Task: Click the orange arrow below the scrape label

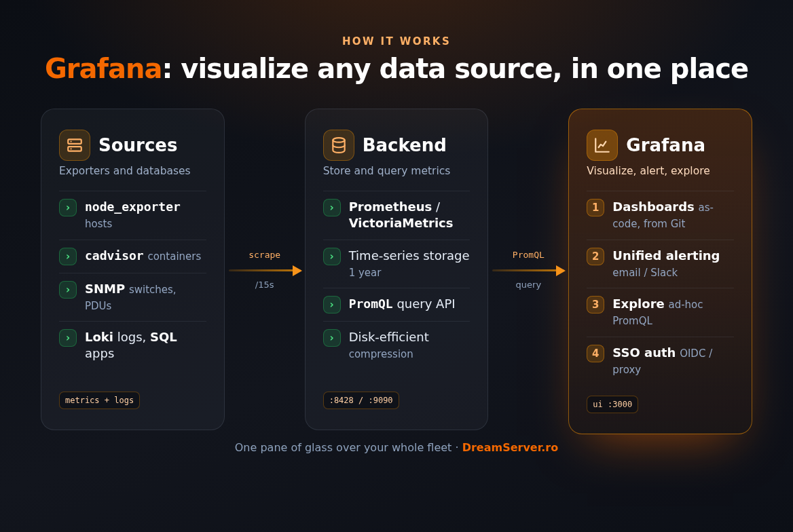Action: coord(265,271)
